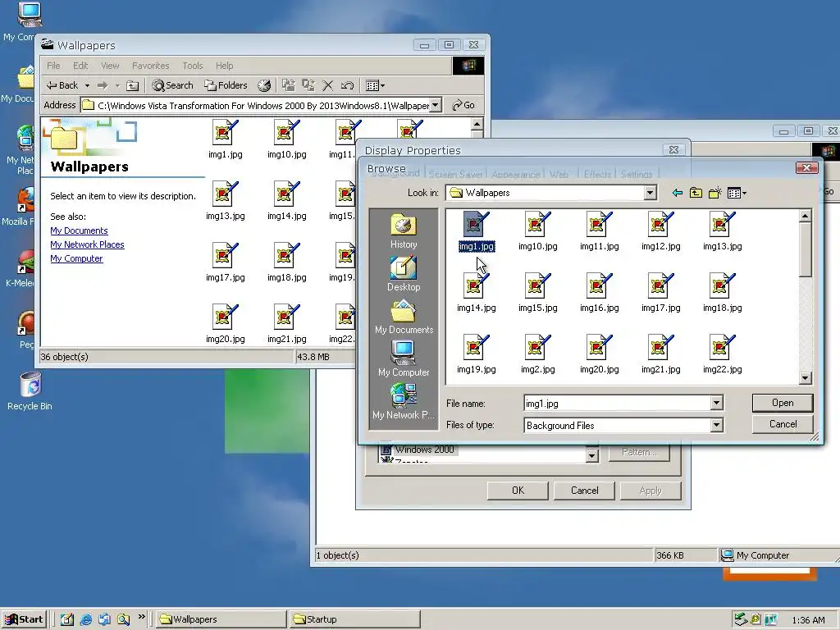
Task: Open My Network Places in Browse places bar
Action: (x=404, y=402)
